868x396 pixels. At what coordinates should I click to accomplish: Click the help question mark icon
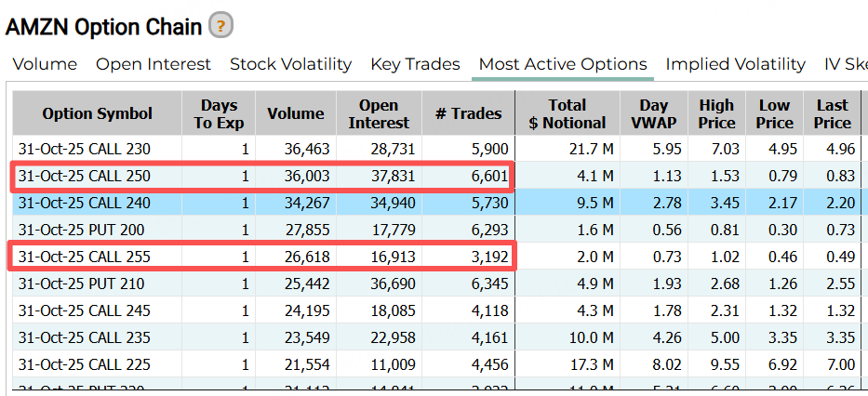(x=220, y=26)
